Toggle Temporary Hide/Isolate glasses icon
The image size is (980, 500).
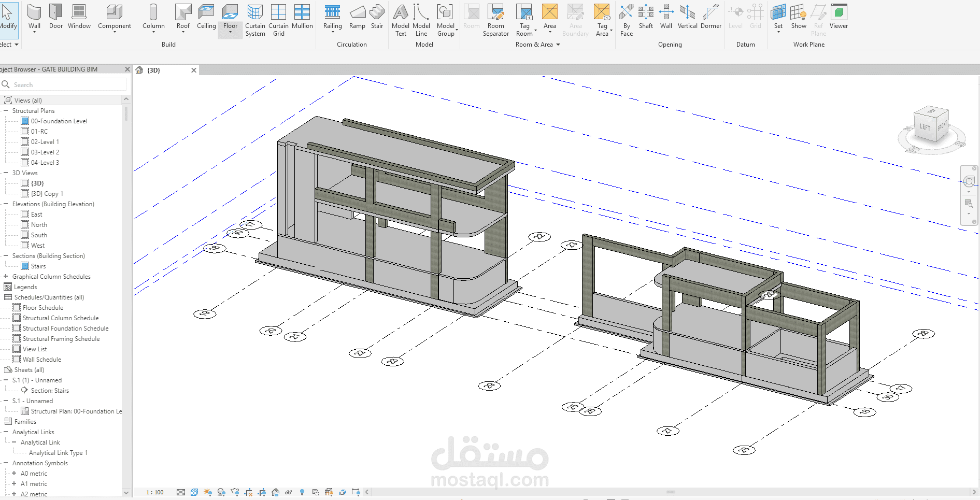pos(289,492)
